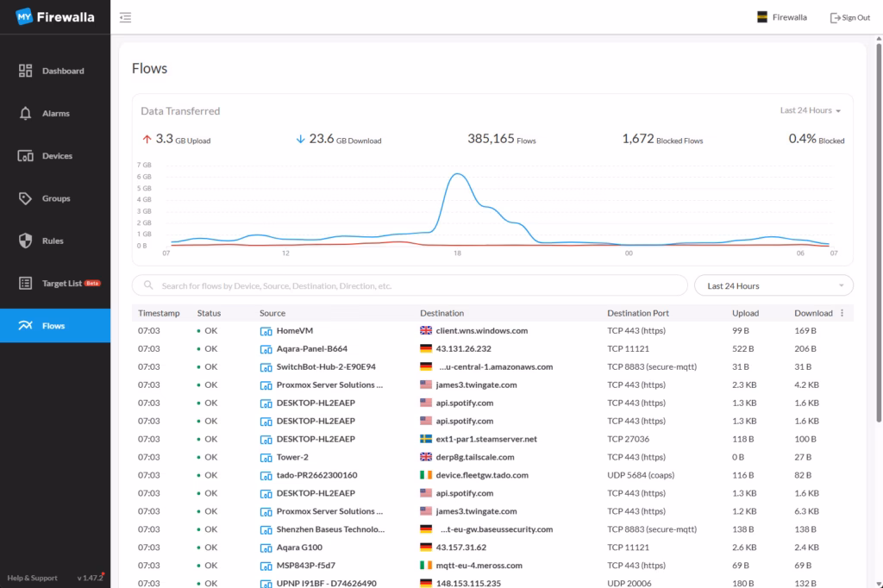The width and height of the screenshot is (883, 588).
Task: Click the 18 hour peak on the chart
Action: tap(457, 175)
